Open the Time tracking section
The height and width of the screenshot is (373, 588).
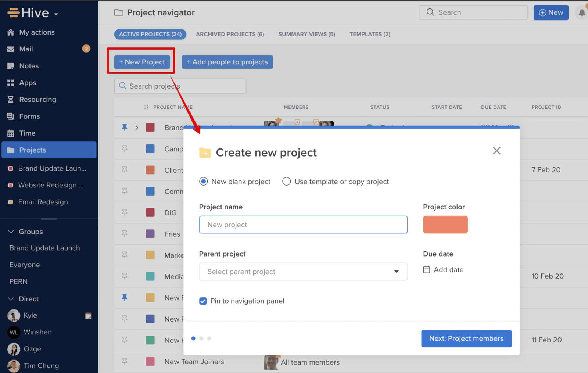(26, 133)
